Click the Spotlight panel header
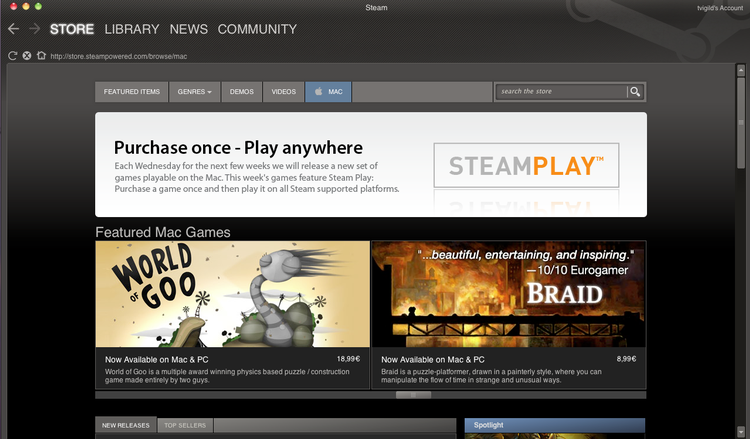 [x=555, y=425]
